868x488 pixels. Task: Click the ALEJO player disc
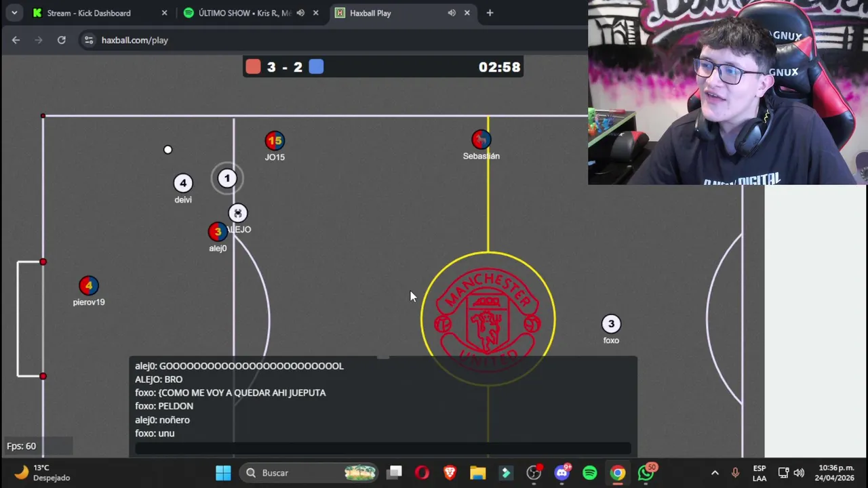(x=237, y=213)
